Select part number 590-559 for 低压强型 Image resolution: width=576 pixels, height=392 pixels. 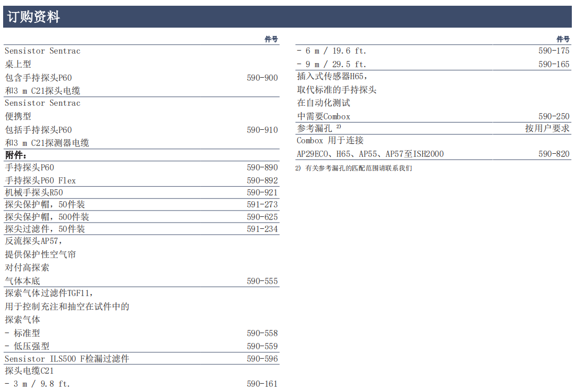[x=262, y=346]
